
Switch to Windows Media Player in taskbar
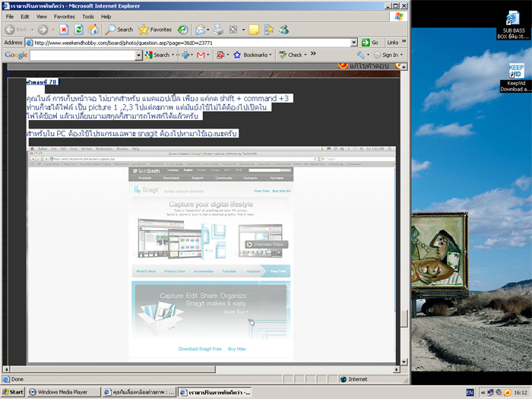pyautogui.click(x=62, y=392)
